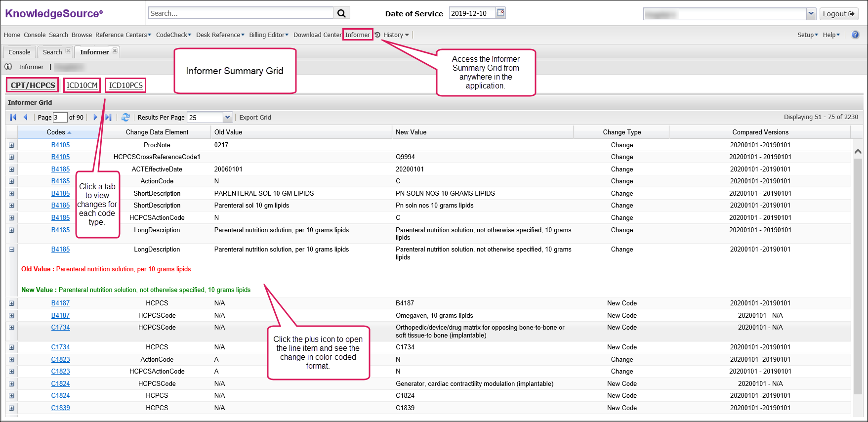Jump to last page of grid

(108, 117)
